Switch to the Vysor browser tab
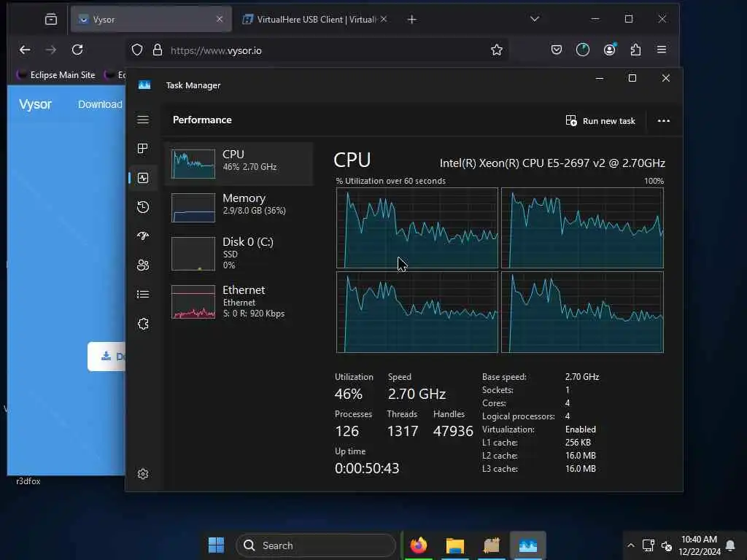The image size is (747, 560). click(151, 19)
